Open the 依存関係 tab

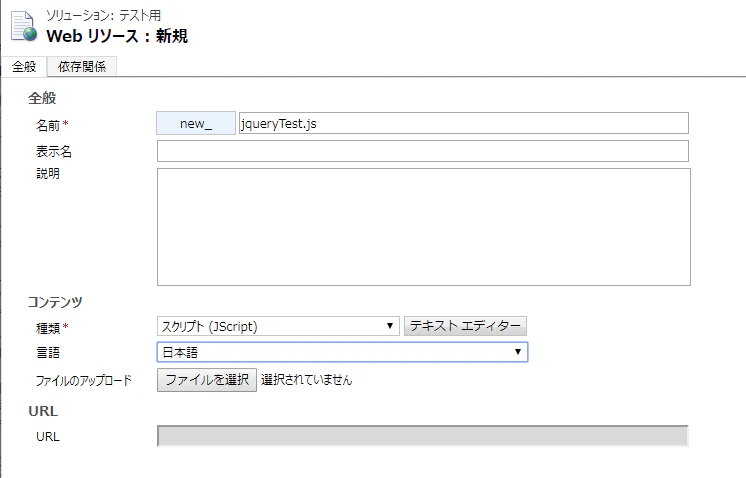(82, 67)
